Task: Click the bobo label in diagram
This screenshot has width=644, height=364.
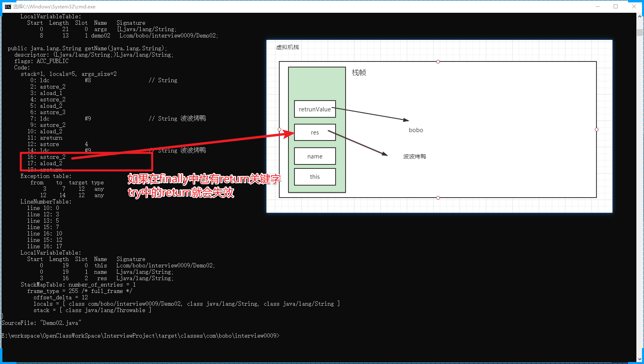Action: tap(416, 130)
